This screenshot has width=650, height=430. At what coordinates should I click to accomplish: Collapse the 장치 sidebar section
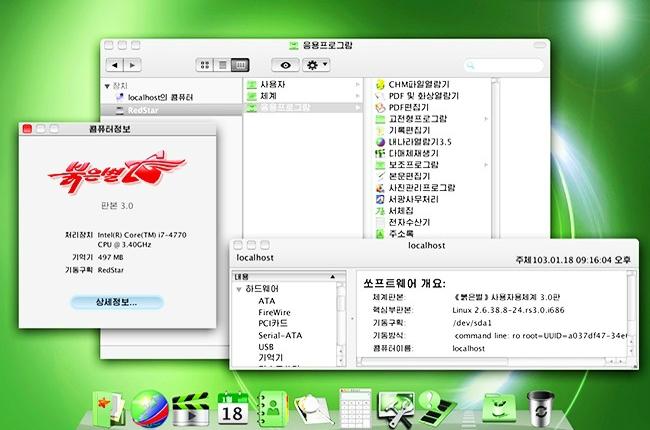pyautogui.click(x=108, y=86)
